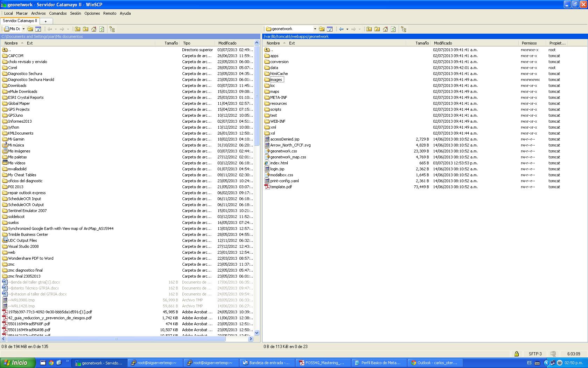This screenshot has width=588, height=368.
Task: Open the Inicio start button
Action: click(x=18, y=363)
